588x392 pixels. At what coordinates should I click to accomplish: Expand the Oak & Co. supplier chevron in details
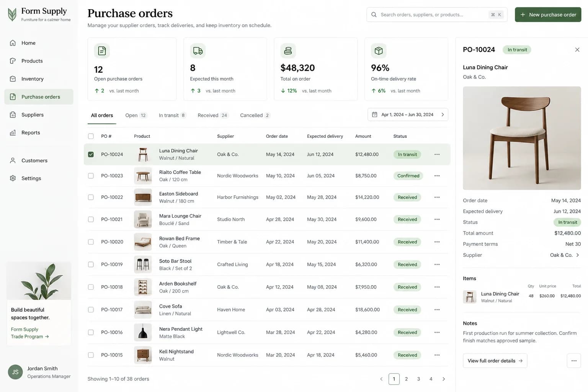(x=578, y=255)
